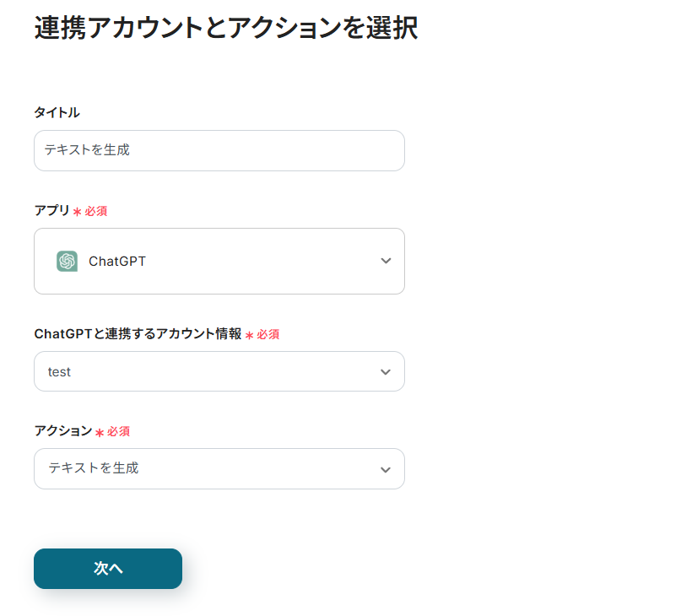Viewport: 692px width, 616px height.
Task: Click the アクション field label
Action: [x=62, y=431]
